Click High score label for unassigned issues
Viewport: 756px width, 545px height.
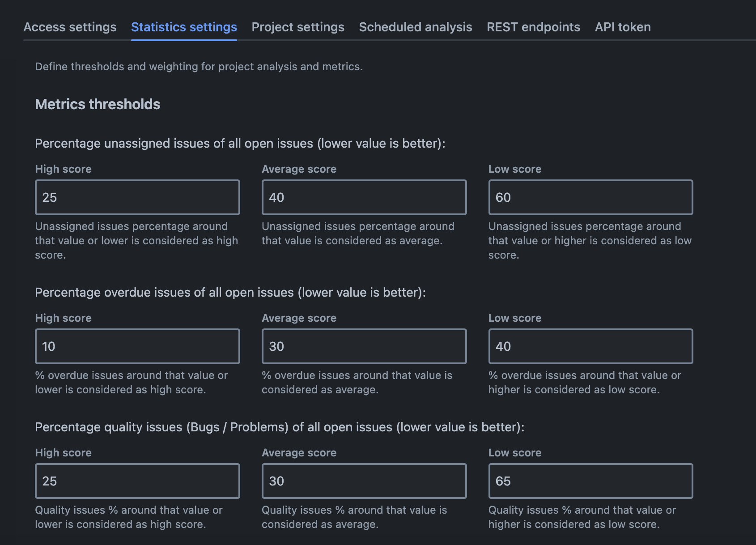tap(63, 169)
